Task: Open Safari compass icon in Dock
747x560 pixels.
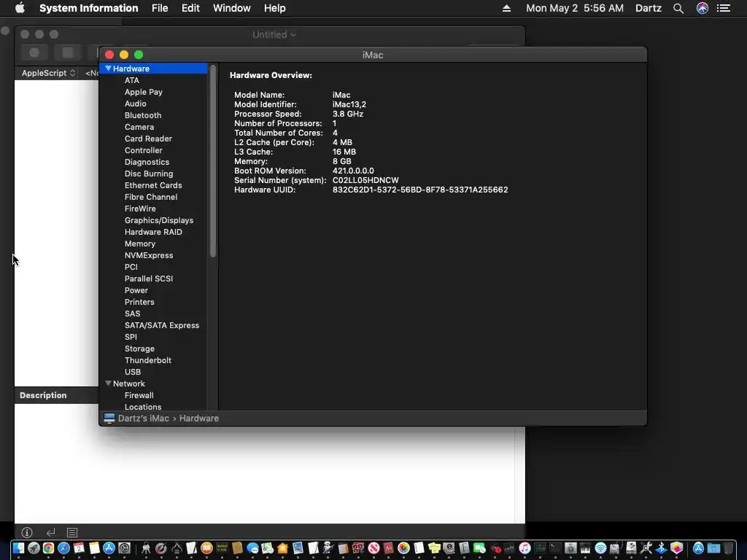Action: click(x=63, y=548)
